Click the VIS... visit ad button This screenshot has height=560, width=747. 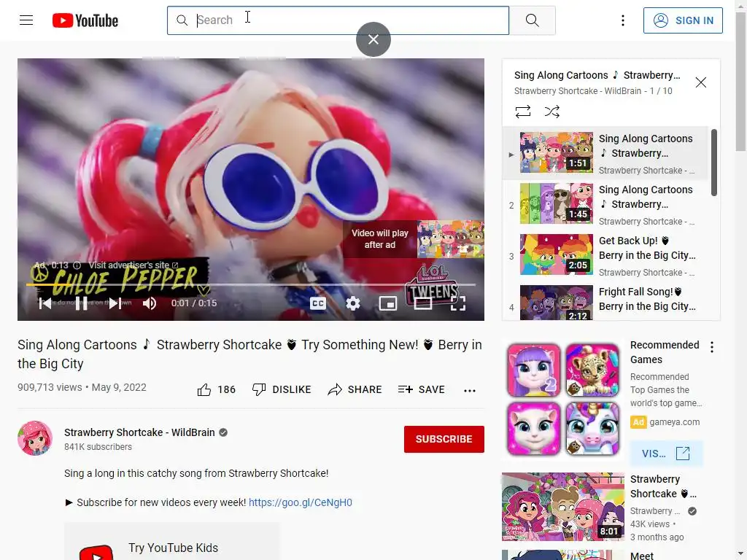666,454
